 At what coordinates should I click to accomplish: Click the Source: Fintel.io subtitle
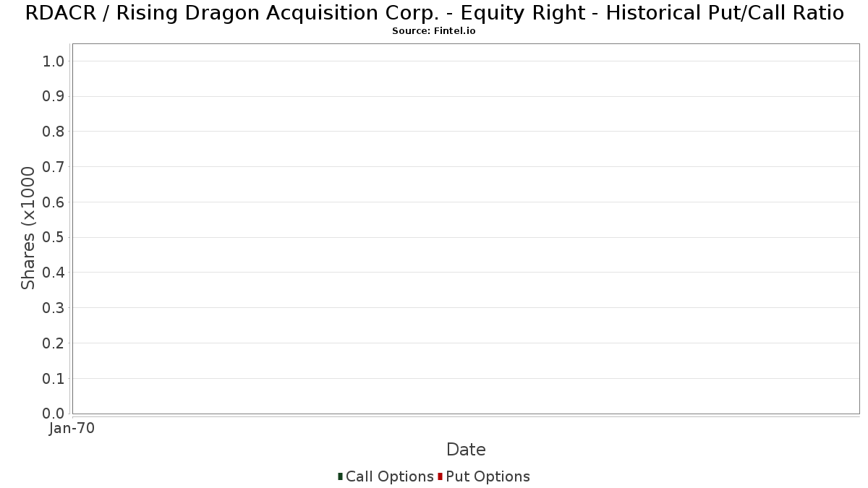click(x=434, y=31)
